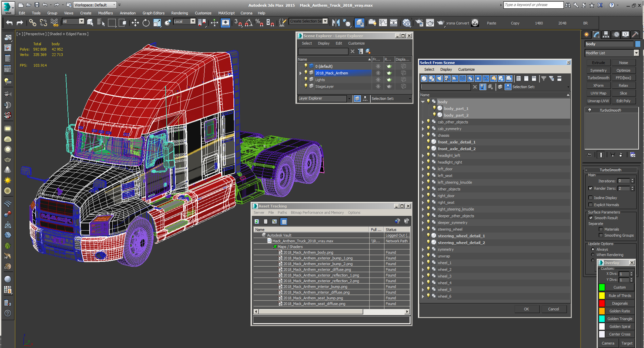Screen dimensions: 644x348
Task: Toggle lightbulb visibility for cab_symmetry
Action: (x=428, y=129)
